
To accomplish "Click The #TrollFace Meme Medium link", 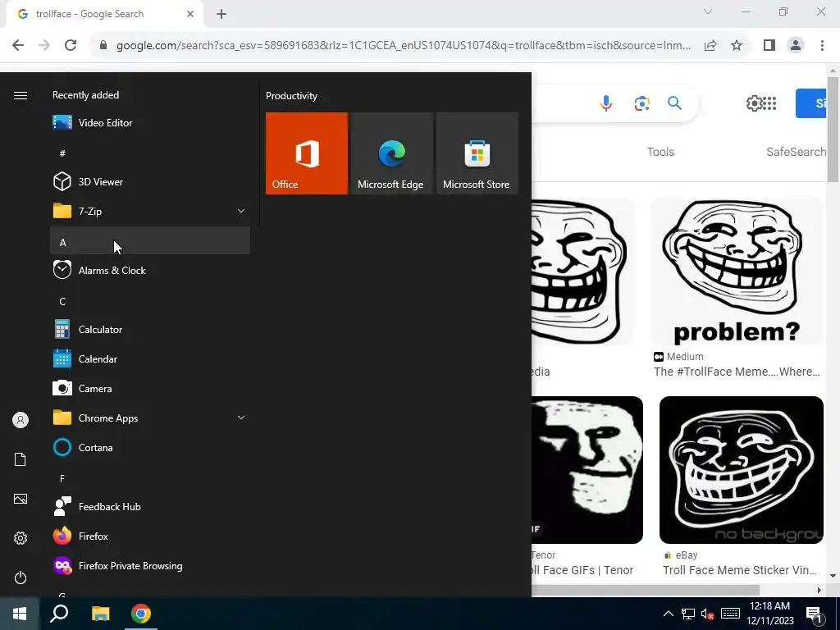I will coord(737,372).
